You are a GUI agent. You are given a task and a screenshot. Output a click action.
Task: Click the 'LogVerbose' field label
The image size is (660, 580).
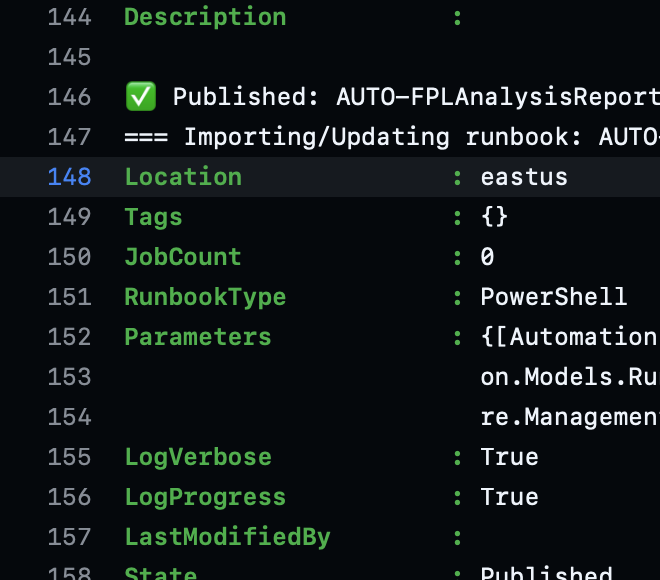pyautogui.click(x=198, y=457)
